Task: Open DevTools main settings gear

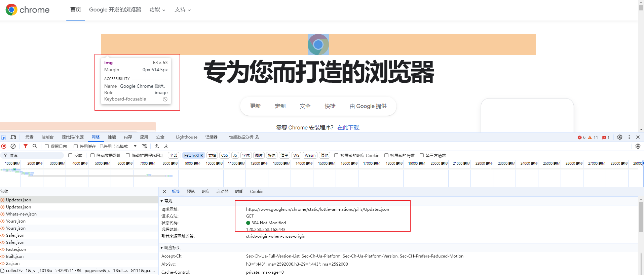Action: pos(620,137)
